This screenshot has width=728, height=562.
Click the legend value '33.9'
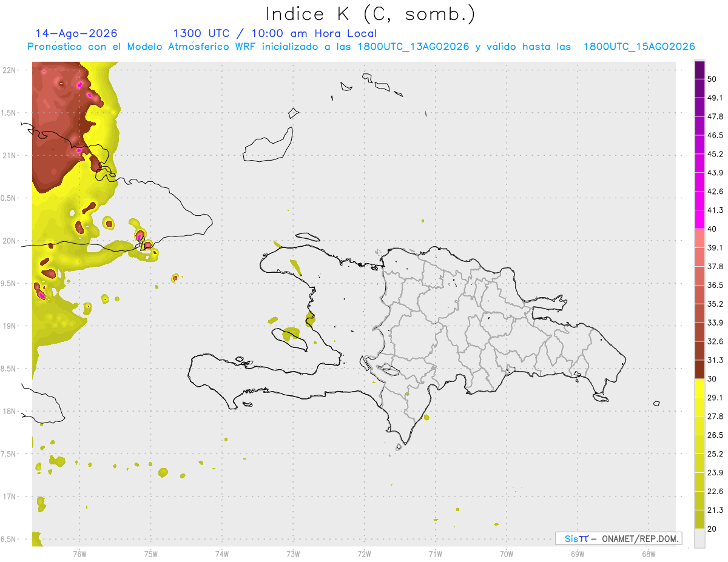click(x=715, y=323)
